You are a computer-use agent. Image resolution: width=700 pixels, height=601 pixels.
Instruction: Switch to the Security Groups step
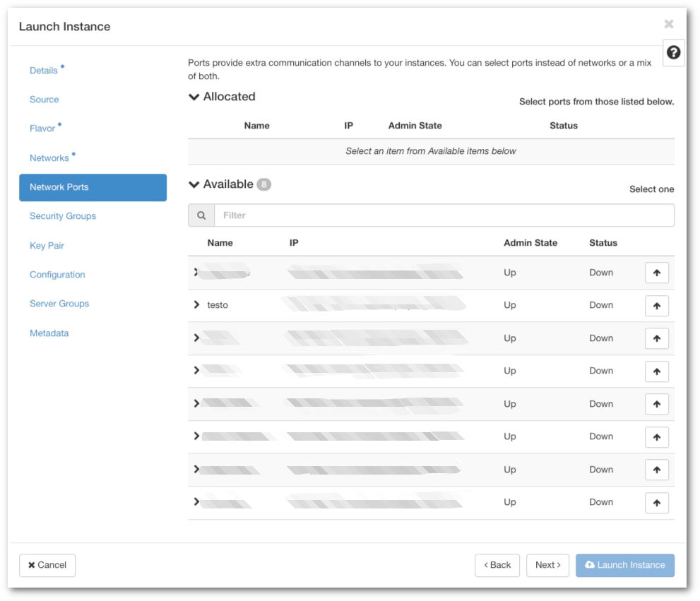[x=62, y=216]
